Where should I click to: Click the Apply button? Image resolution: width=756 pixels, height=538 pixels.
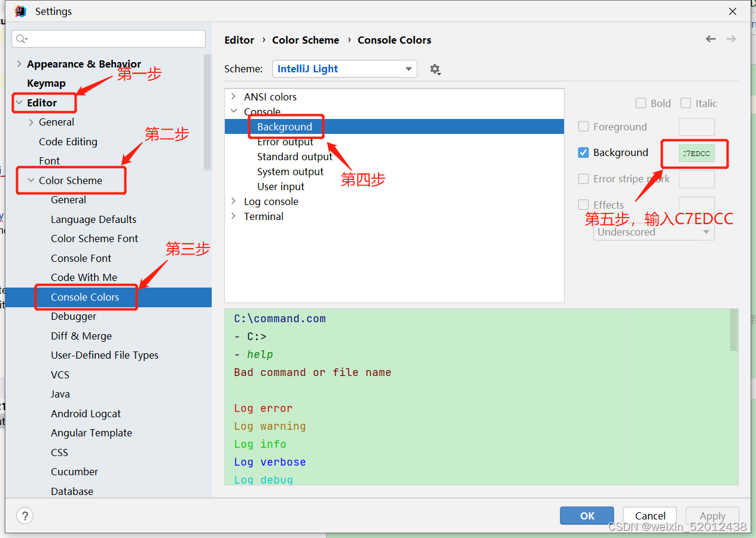[712, 516]
